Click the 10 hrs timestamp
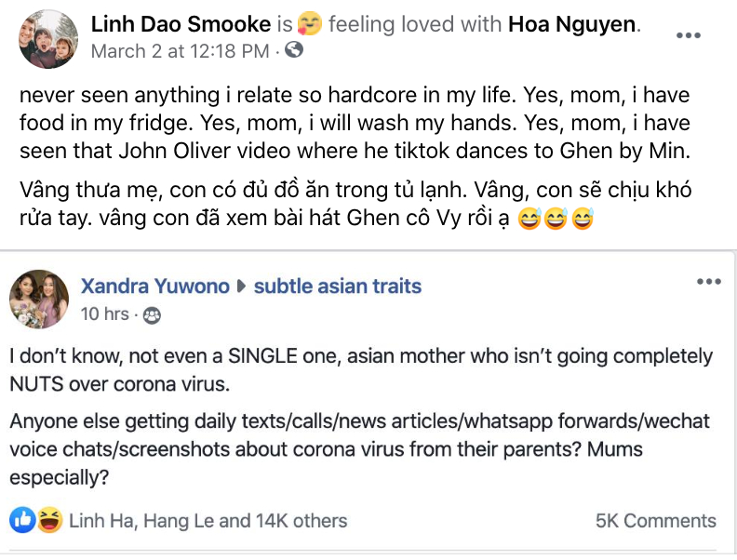 click(104, 314)
